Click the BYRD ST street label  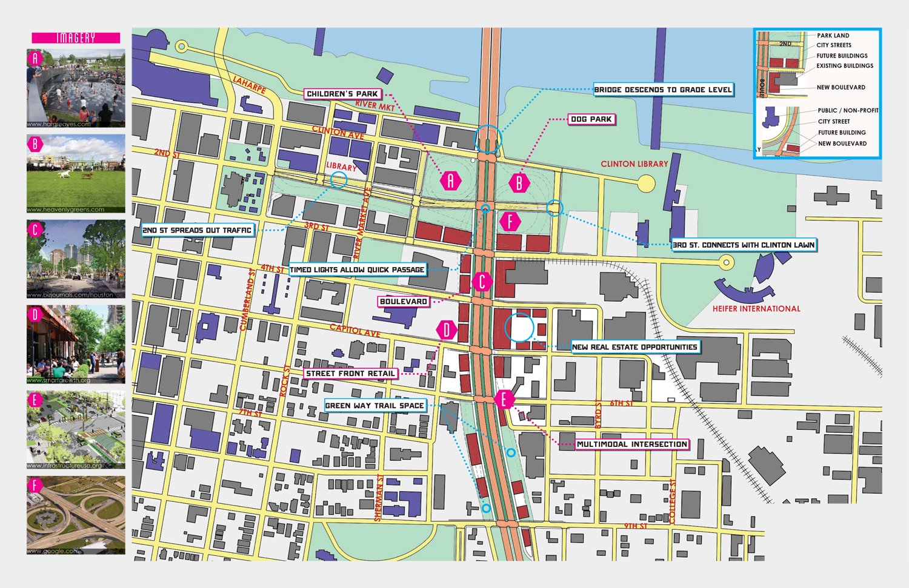point(599,415)
